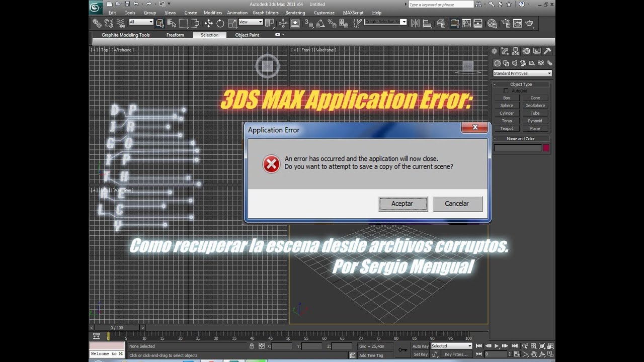
Task: Click the object name input field
Action: pos(518,148)
